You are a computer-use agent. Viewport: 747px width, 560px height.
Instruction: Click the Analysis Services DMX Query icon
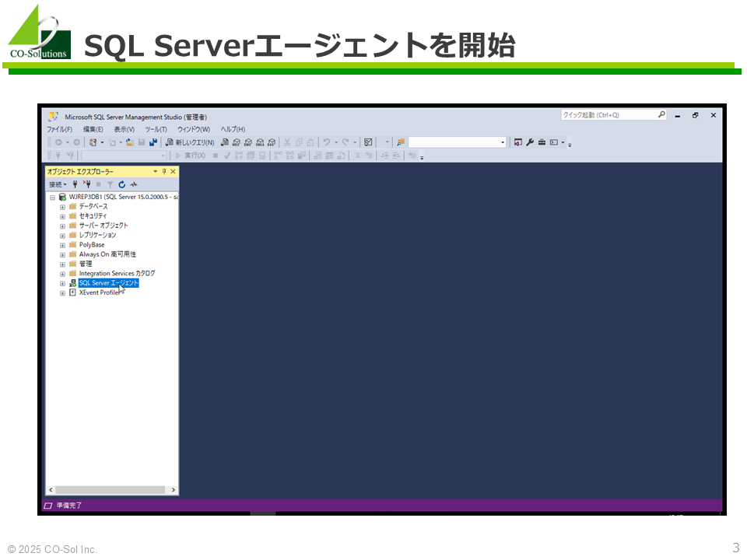point(248,142)
